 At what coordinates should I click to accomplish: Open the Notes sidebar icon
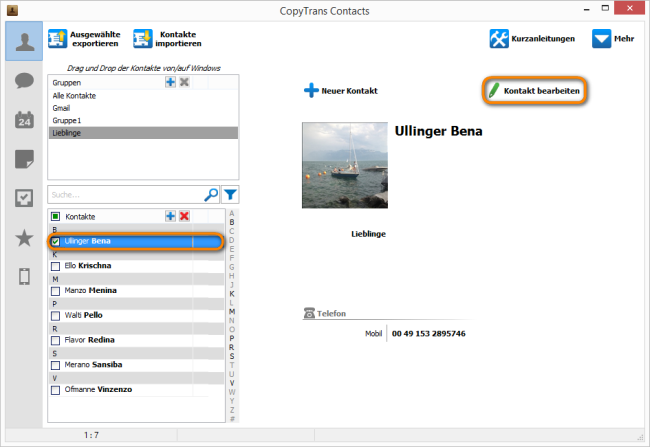24,159
